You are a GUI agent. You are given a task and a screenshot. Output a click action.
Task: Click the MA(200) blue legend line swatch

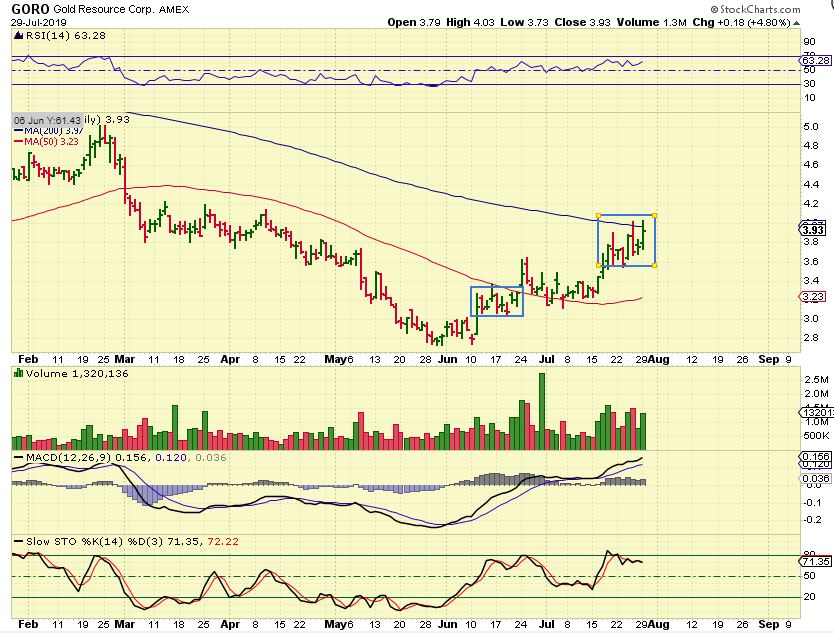(x=18, y=131)
